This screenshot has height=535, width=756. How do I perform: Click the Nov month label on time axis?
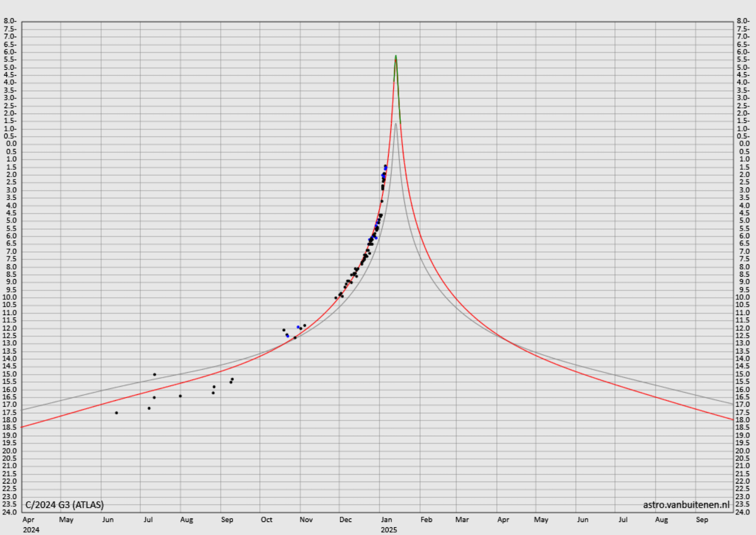(x=305, y=520)
